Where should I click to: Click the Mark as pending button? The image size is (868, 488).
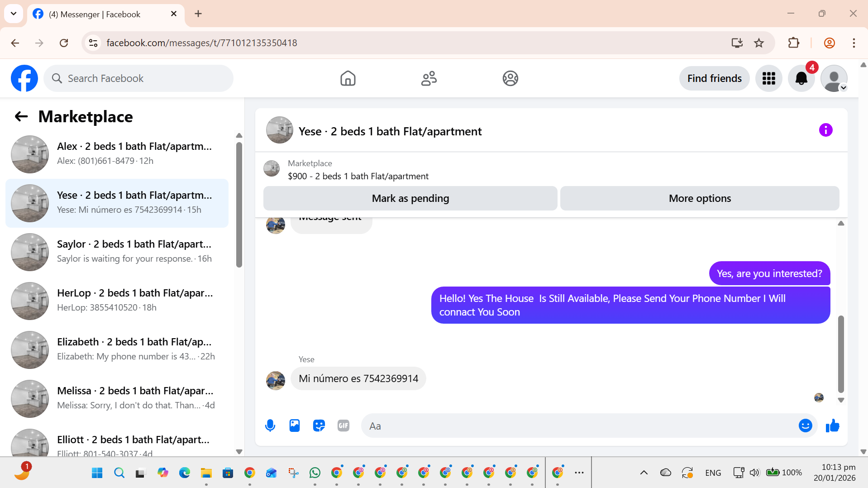click(x=410, y=198)
